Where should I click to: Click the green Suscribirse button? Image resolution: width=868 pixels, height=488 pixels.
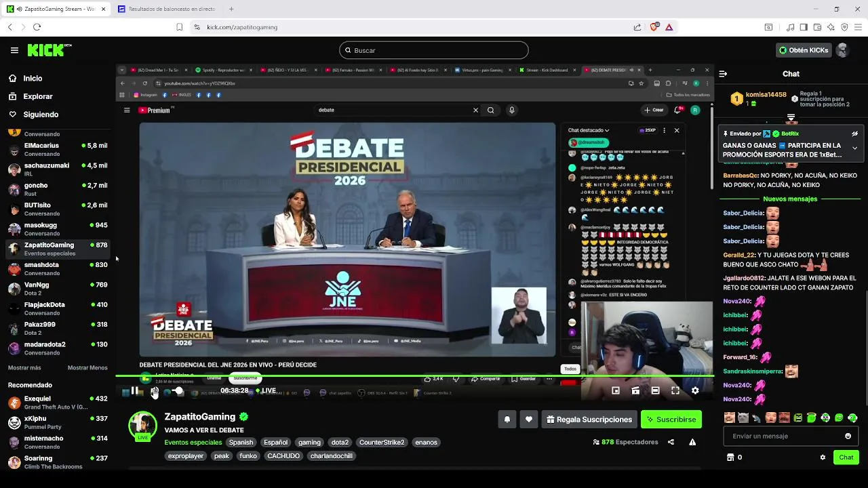point(671,420)
